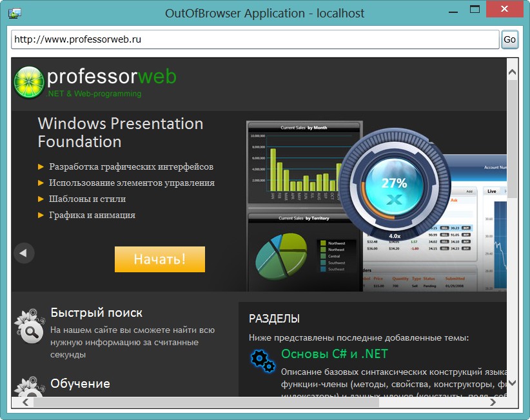Click the РАЗДЕЛЫ section heading
530x420 pixels.
point(274,319)
